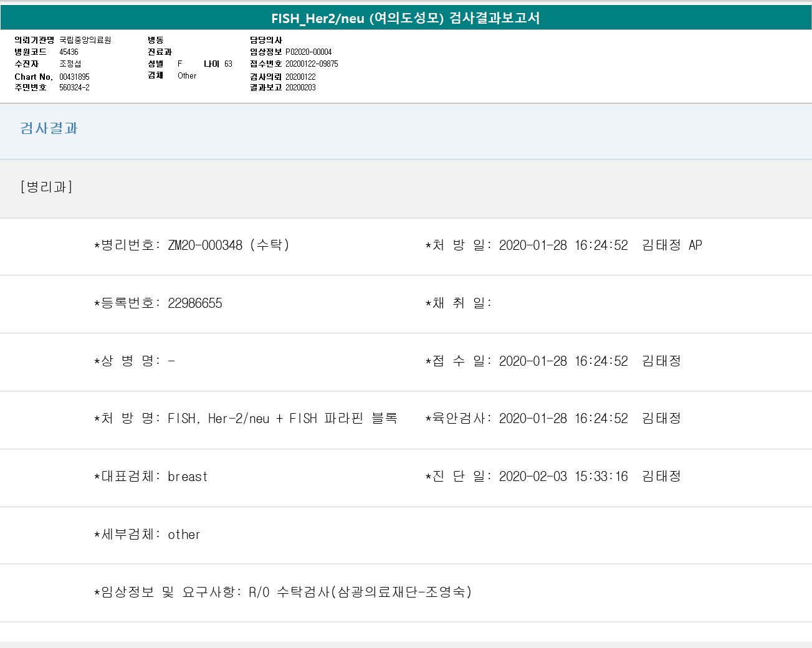Click 진단일 timestamp 2020-02-03 15:33:16

click(563, 476)
